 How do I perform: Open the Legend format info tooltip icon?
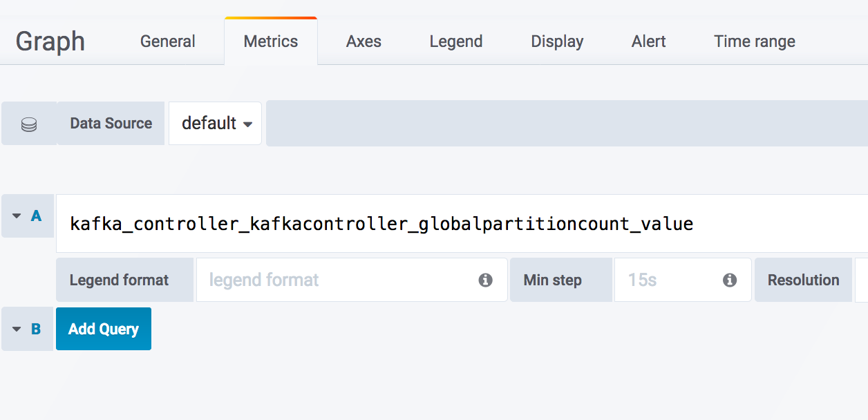tap(486, 280)
